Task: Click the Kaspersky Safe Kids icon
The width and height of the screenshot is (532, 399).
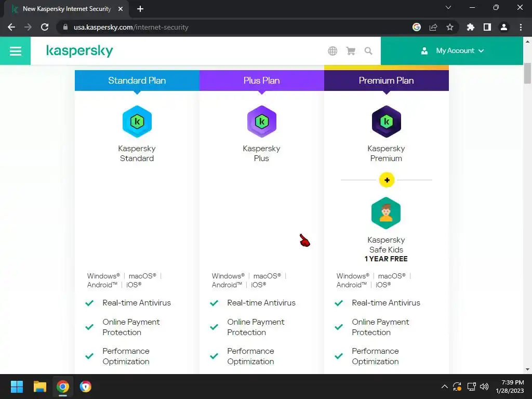Action: click(x=386, y=213)
